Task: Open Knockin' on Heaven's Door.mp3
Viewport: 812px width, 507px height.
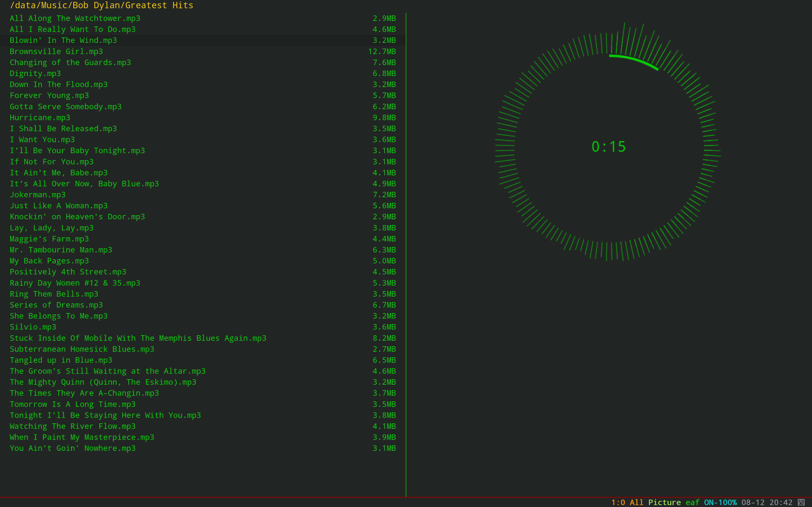Action: click(77, 217)
